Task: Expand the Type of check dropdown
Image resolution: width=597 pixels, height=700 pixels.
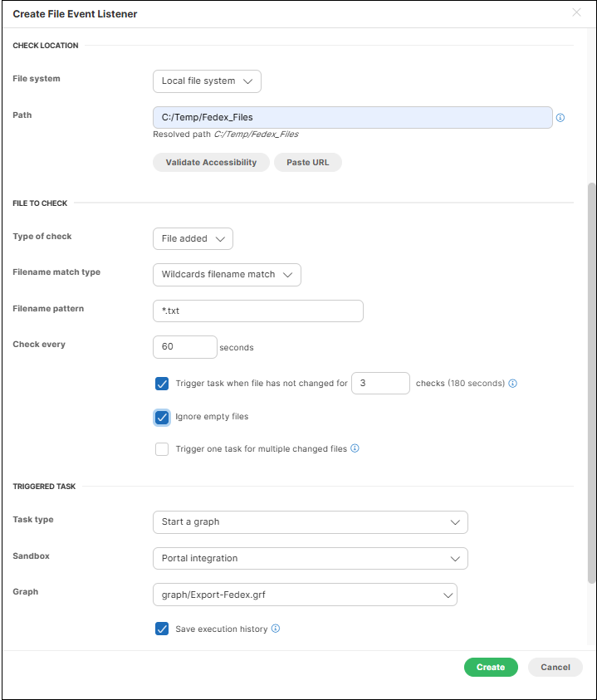Action: (193, 239)
